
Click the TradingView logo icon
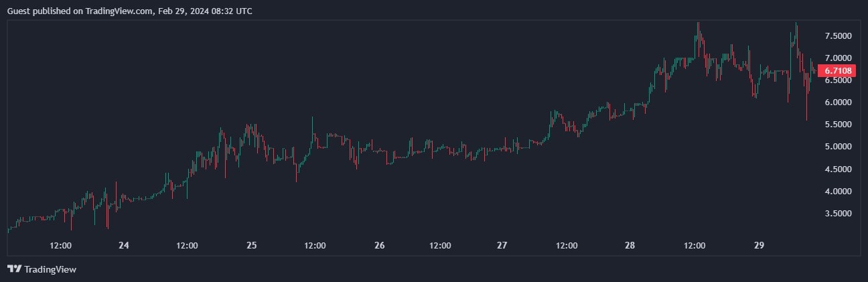click(x=14, y=269)
